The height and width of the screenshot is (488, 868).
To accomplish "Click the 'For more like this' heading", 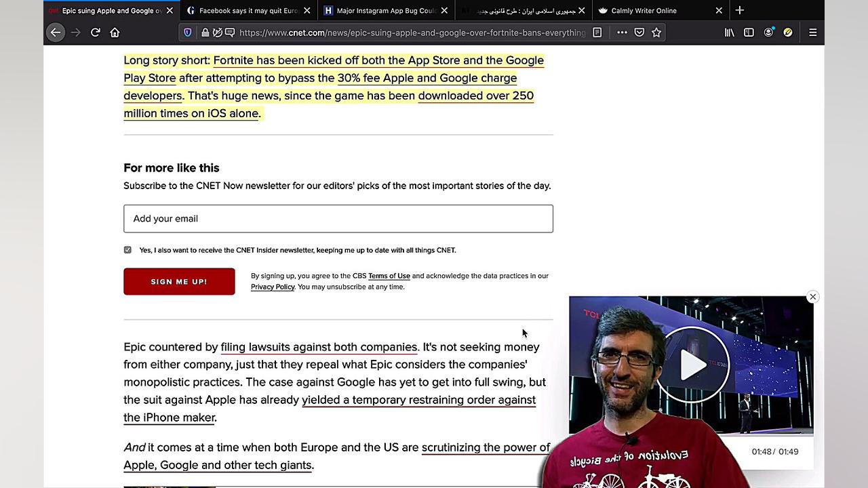I will coord(172,168).
